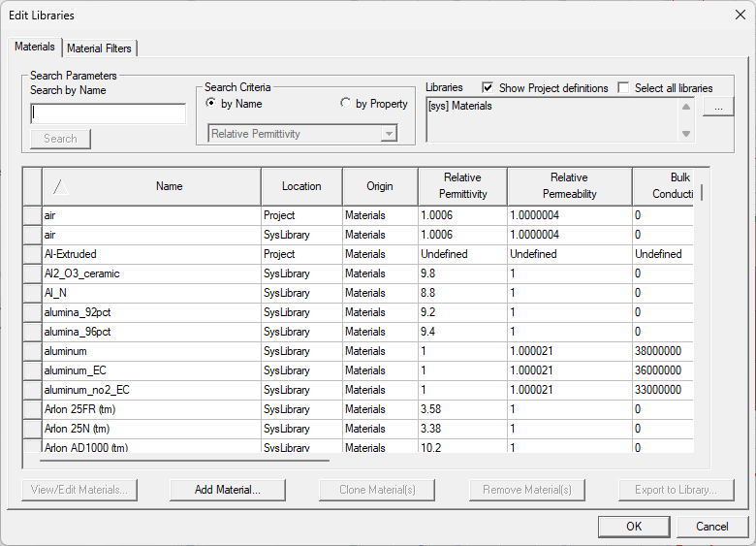Viewport: 756px width, 546px height.
Task: Open the library browse ellipsis button
Action: [718, 107]
